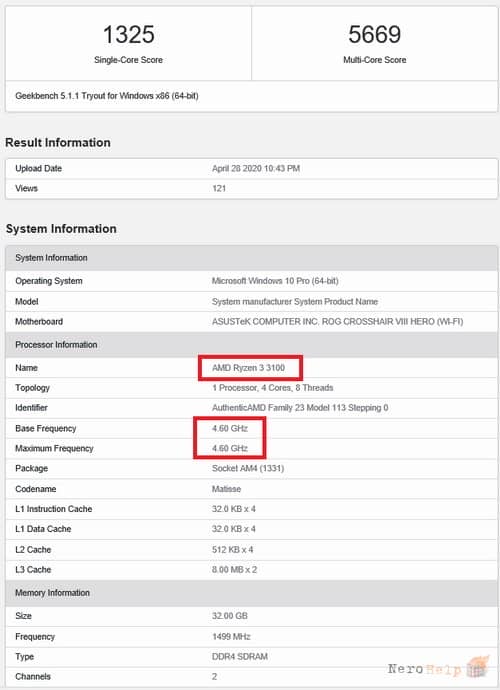Select the Upload Date value April 28 2020
Viewport: 500px width, 690px height.
pyautogui.click(x=256, y=169)
